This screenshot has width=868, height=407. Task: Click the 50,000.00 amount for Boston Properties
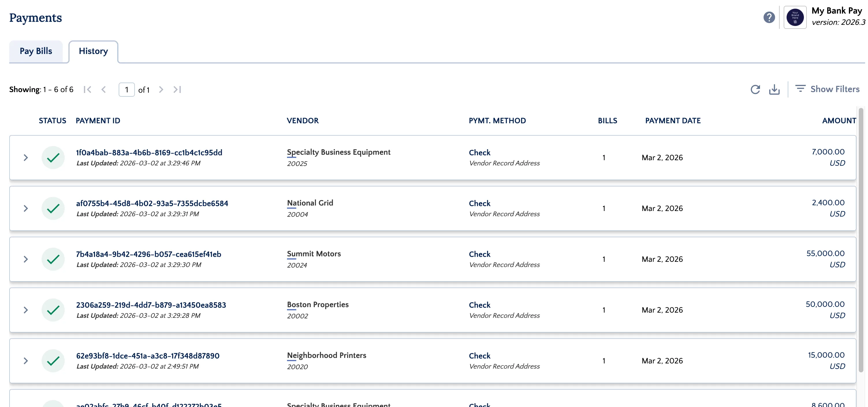tap(825, 304)
